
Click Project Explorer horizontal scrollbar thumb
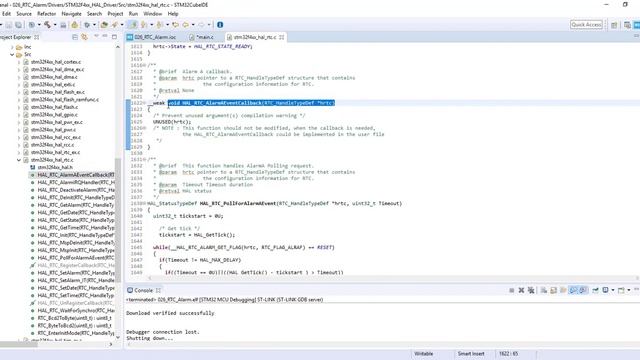coord(18,344)
